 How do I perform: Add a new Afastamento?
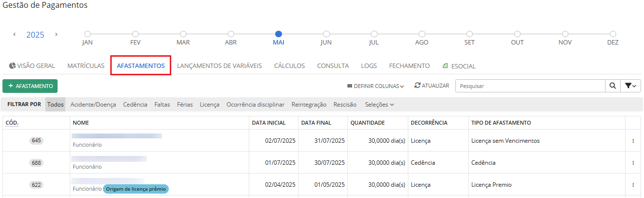(x=30, y=86)
